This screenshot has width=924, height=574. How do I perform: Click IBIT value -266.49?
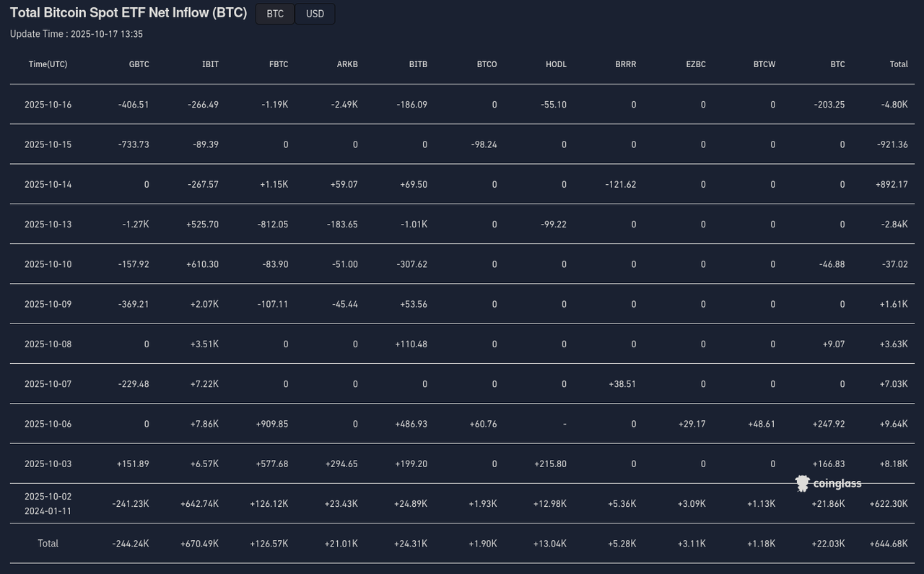pyautogui.click(x=203, y=105)
